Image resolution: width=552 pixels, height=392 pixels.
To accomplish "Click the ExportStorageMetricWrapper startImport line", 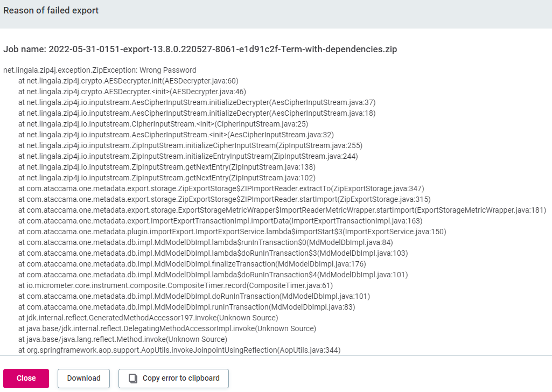I will point(282,210).
